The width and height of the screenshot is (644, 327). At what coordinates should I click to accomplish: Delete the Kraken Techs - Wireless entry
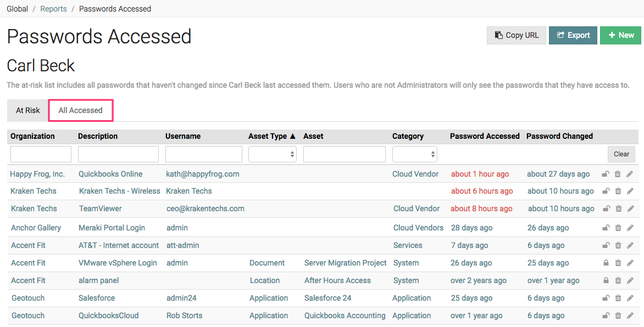pyautogui.click(x=617, y=191)
